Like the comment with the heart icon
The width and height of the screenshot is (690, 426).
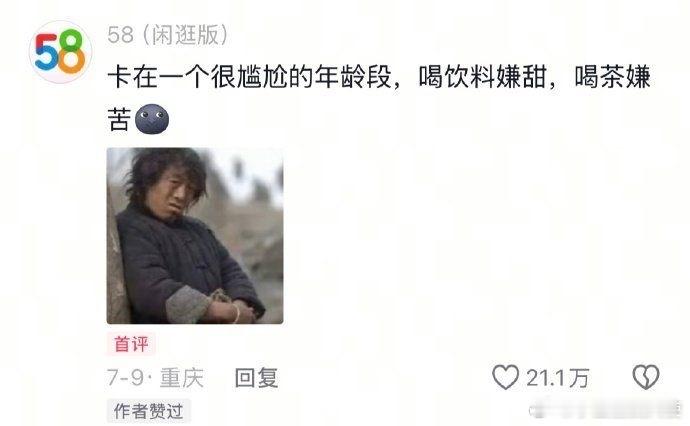tap(505, 377)
